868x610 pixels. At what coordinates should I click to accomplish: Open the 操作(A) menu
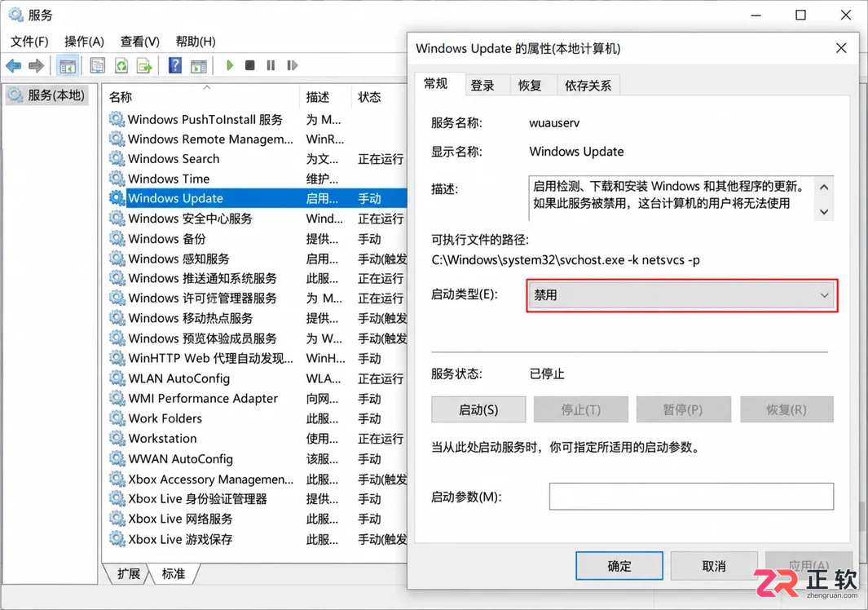click(x=84, y=42)
